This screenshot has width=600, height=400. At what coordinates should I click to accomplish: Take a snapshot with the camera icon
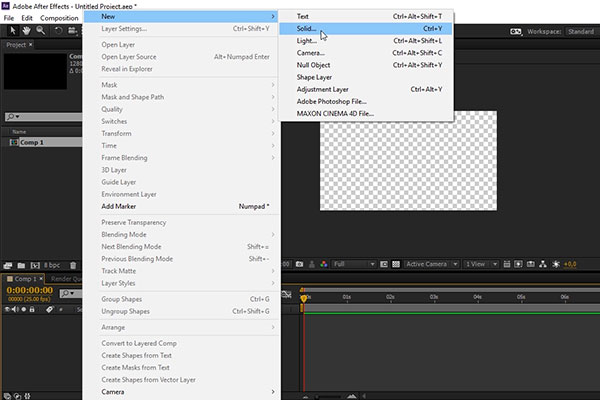point(300,264)
